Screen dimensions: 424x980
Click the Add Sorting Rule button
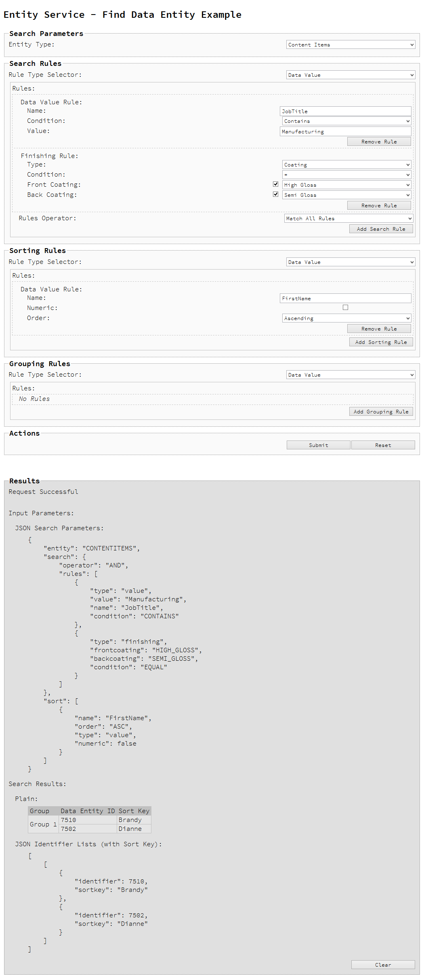(381, 342)
